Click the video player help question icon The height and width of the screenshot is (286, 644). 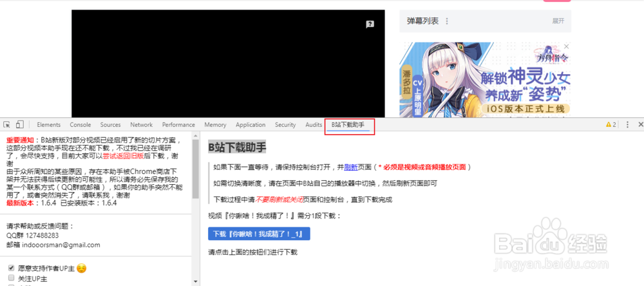370,24
